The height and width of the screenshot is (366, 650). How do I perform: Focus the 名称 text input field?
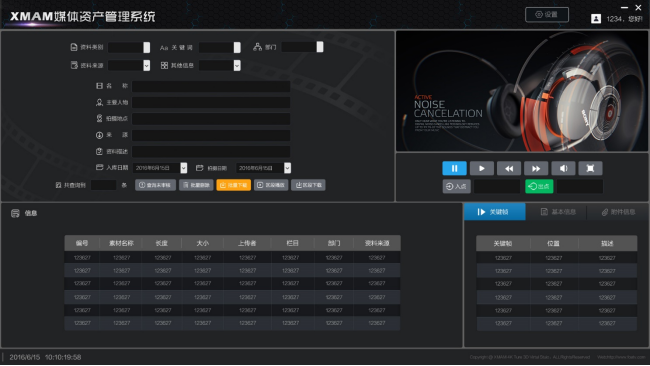pos(211,86)
